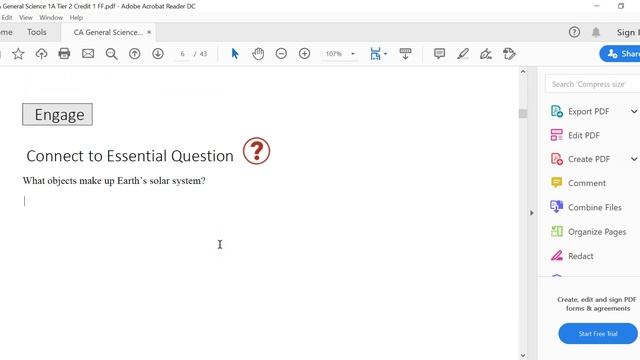Collapse the right tools pane arrow
Image resolution: width=640 pixels, height=360 pixels.
(x=531, y=213)
